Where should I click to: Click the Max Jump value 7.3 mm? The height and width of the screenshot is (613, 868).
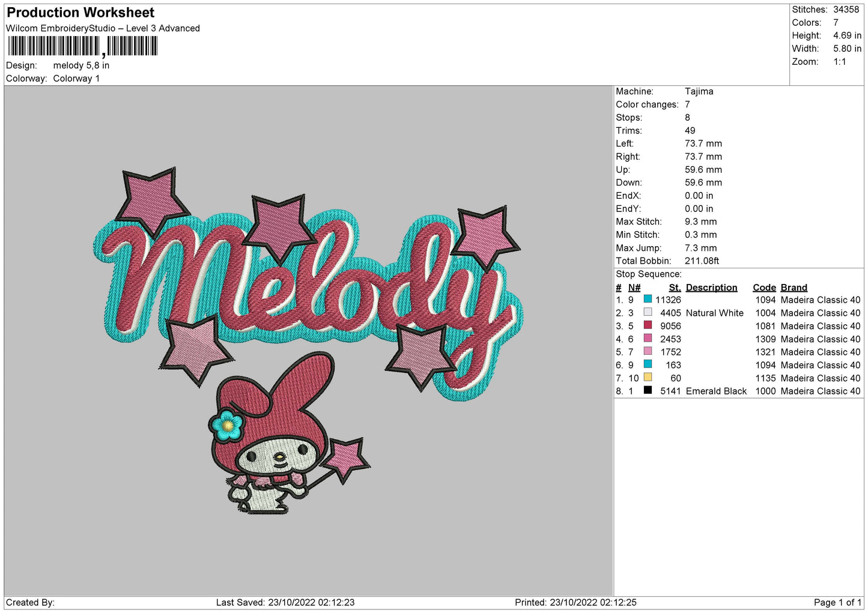700,248
